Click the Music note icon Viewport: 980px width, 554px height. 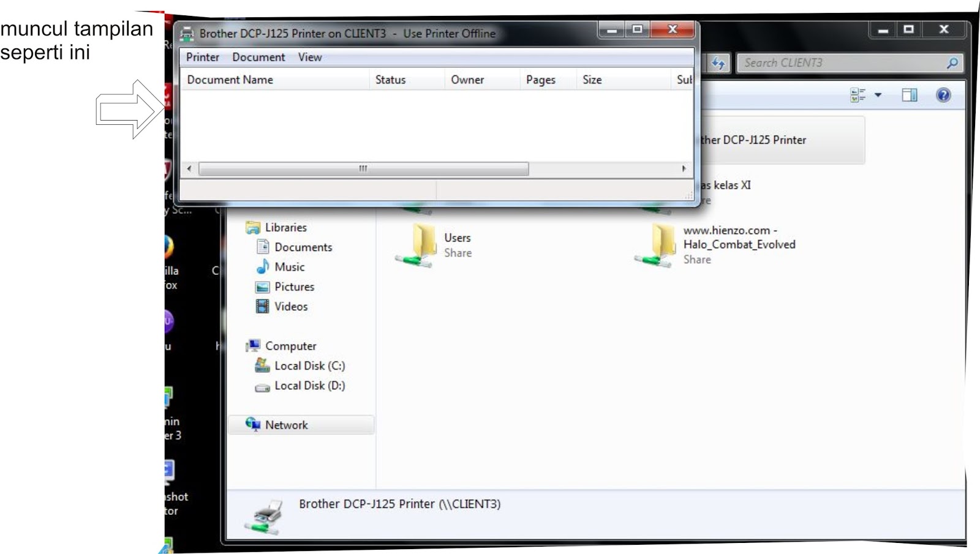tap(263, 266)
